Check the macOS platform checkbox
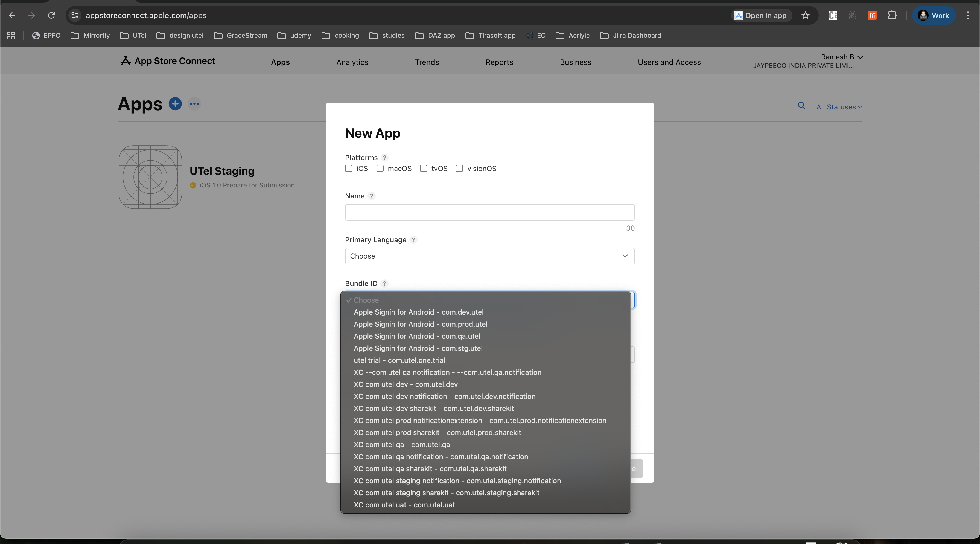The height and width of the screenshot is (544, 980). (380, 169)
